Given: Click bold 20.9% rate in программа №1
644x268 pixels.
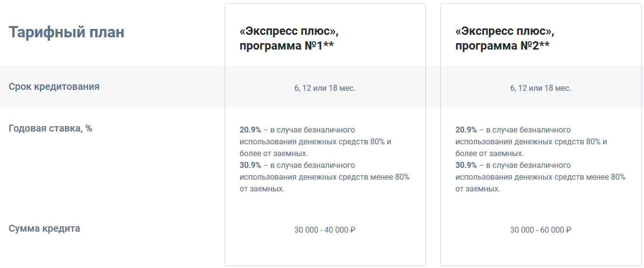Looking at the screenshot, I should click(x=250, y=130).
